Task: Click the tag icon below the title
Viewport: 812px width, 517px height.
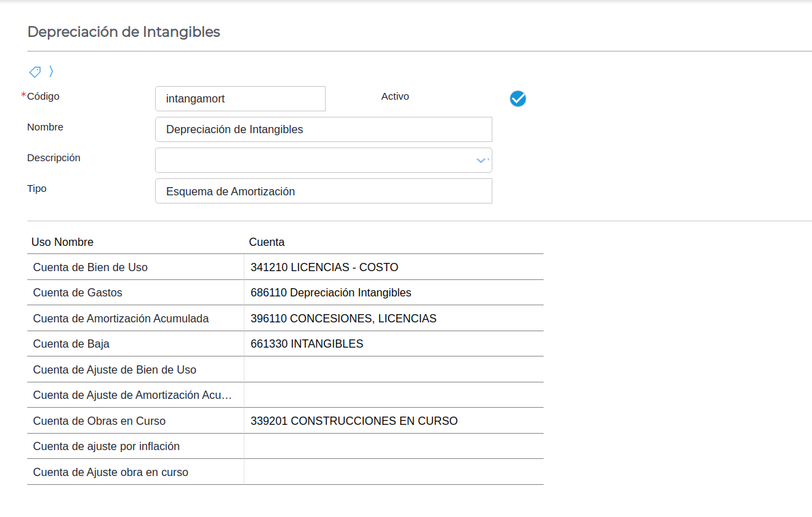Action: pos(35,71)
